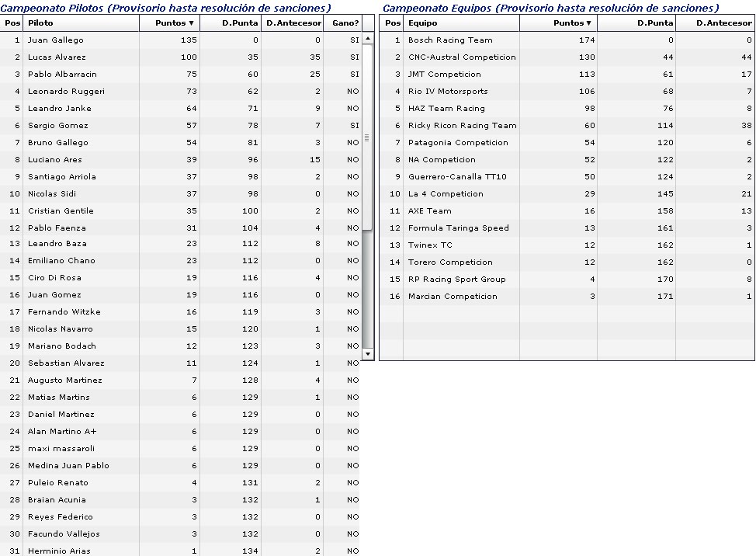Screen dimensions: 756x556
Task: Select the Puleio Renato row
Action: point(180,483)
